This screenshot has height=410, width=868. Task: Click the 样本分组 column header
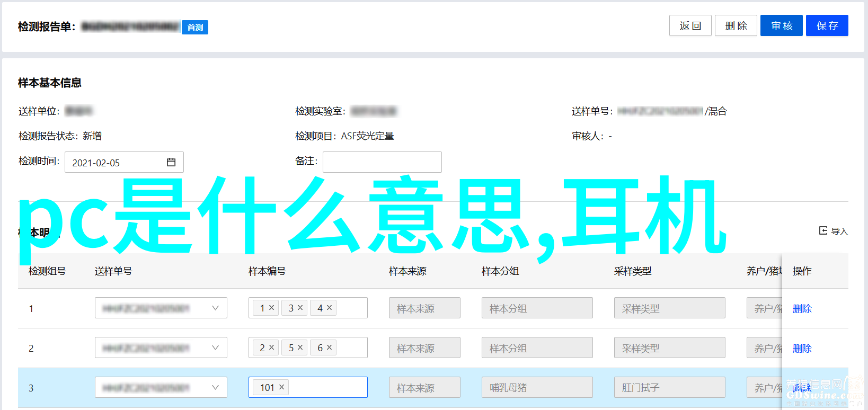pos(500,271)
